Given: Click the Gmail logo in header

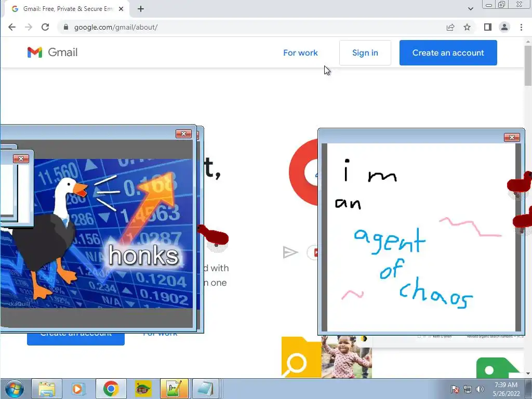Looking at the screenshot, I should pos(52,52).
